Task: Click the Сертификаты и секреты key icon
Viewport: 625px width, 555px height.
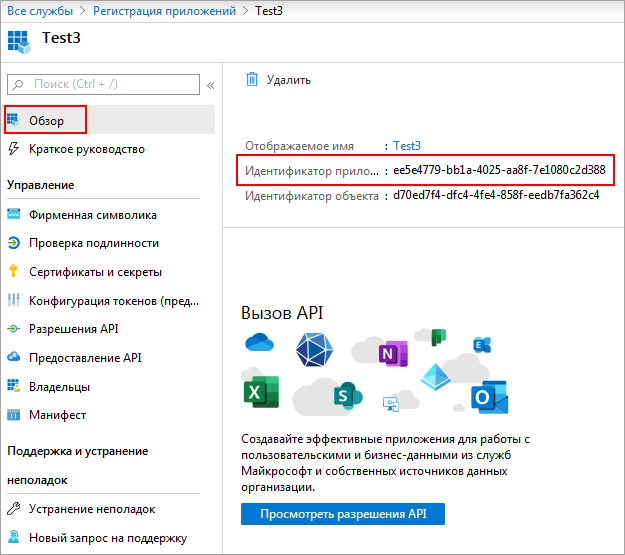Action: pos(13,271)
